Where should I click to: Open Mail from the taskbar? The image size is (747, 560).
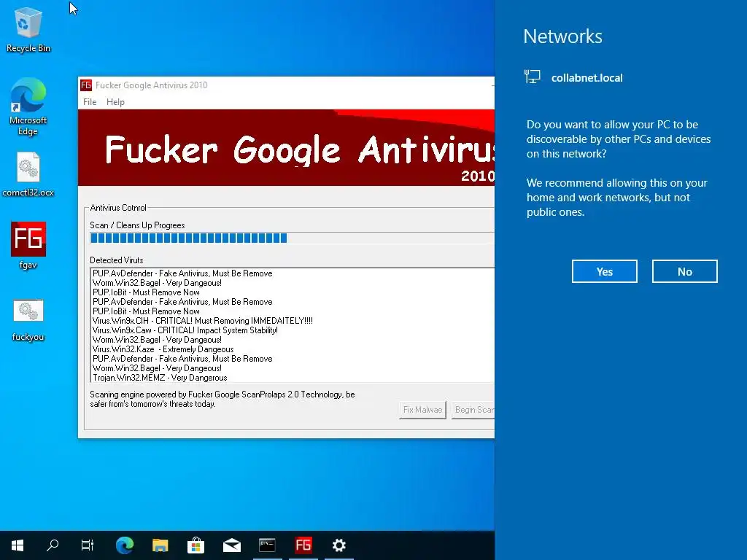(x=231, y=545)
